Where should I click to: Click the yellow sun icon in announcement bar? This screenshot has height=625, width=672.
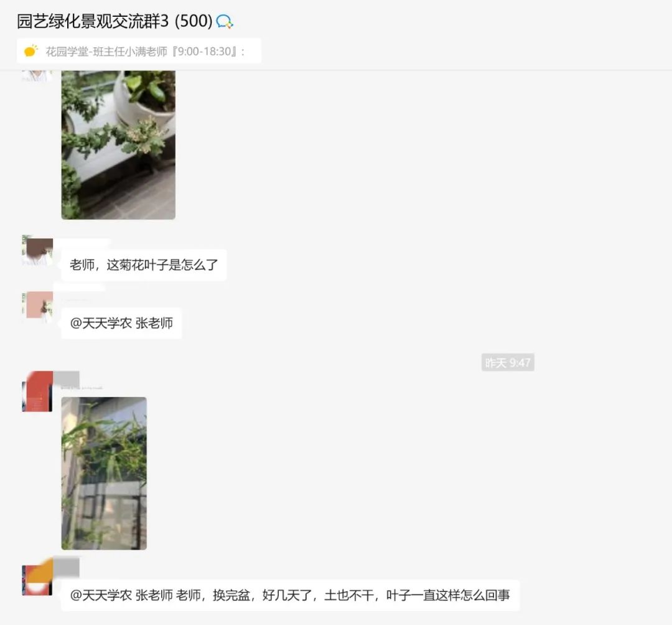coord(31,51)
